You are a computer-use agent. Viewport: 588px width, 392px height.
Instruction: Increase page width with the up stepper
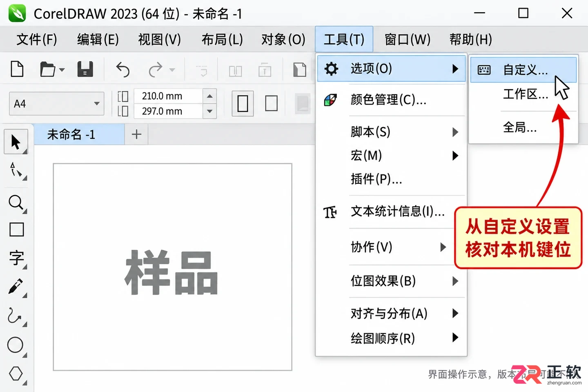tap(209, 96)
